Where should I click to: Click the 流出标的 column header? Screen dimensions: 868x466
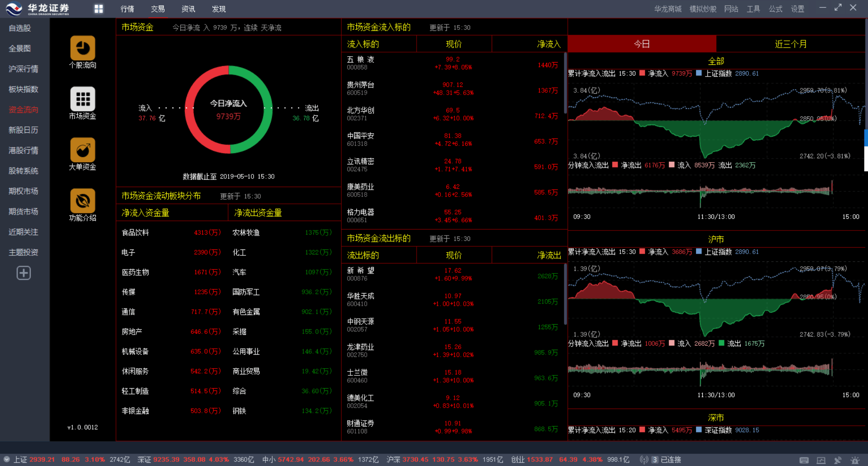click(x=363, y=255)
